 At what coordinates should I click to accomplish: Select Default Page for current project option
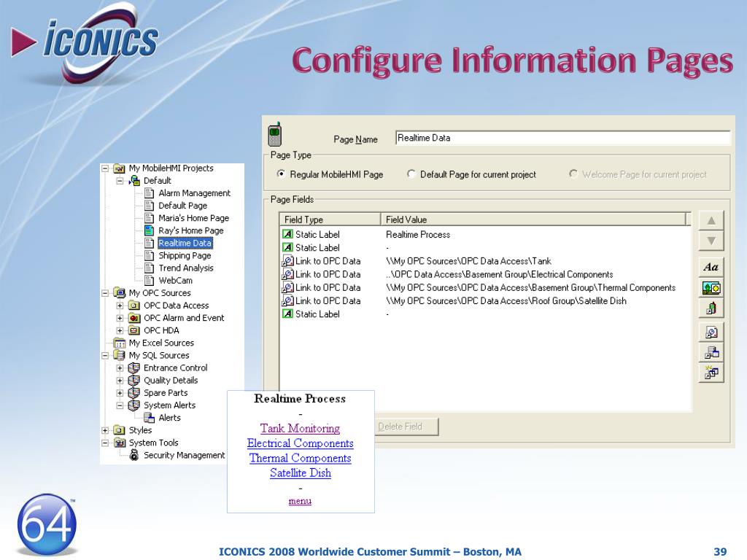pos(411,174)
